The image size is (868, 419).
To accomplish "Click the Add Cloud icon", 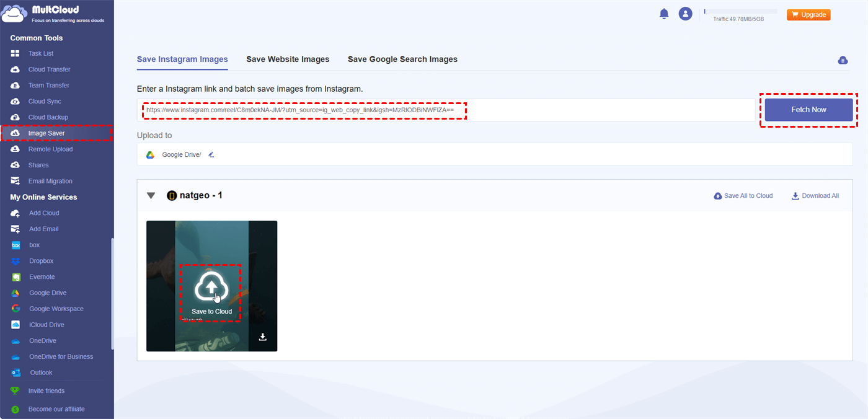I will point(15,213).
